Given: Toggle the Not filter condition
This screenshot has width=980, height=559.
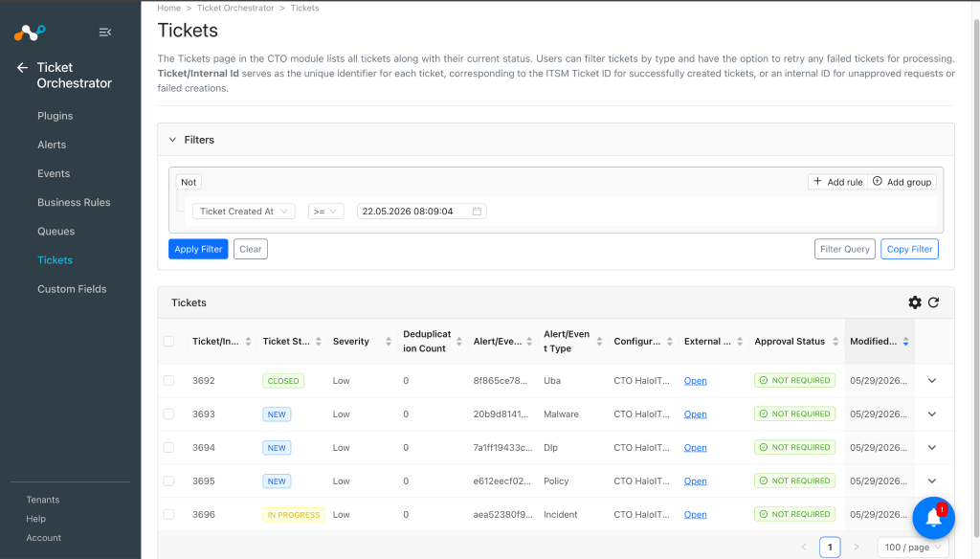Looking at the screenshot, I should [189, 182].
